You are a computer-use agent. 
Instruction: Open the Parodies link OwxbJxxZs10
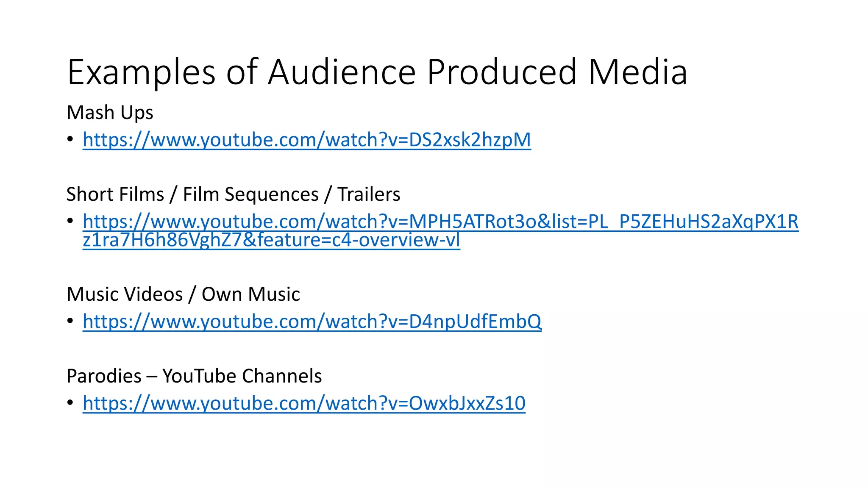[x=304, y=403]
